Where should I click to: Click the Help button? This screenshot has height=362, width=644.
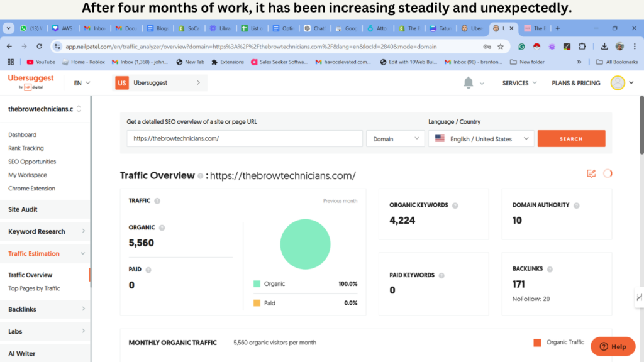(x=613, y=346)
